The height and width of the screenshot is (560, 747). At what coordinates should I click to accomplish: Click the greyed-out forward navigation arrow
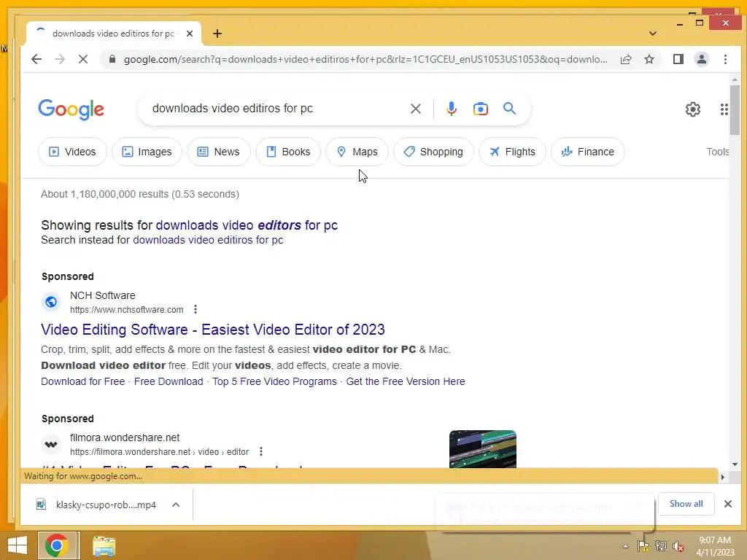tap(60, 59)
